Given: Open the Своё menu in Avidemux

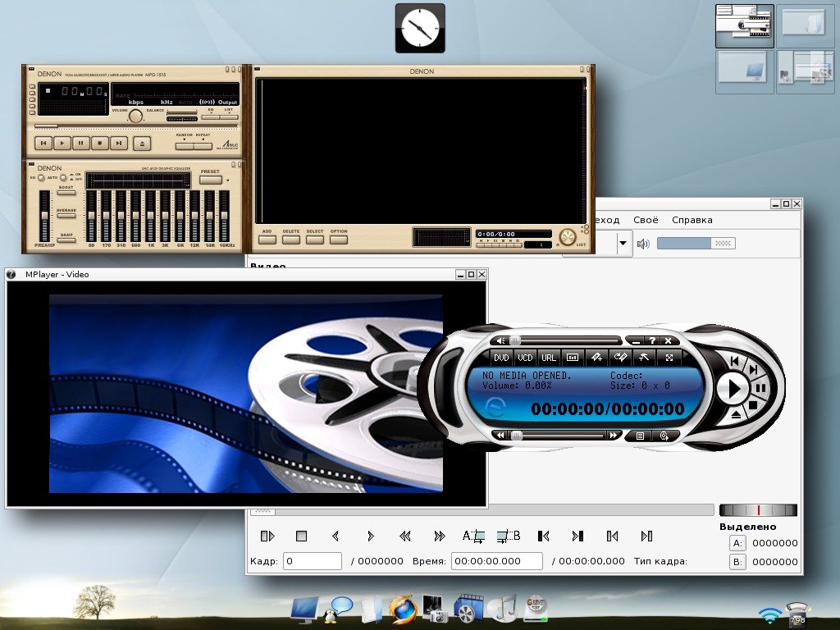Looking at the screenshot, I should [x=646, y=220].
